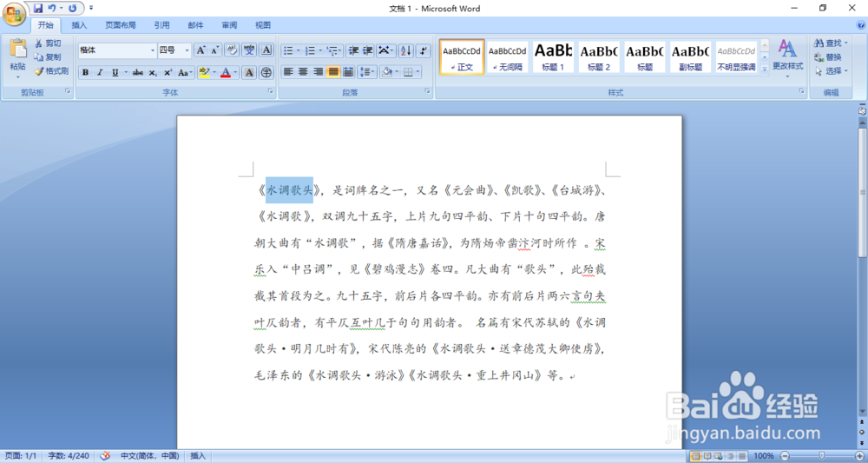The height and width of the screenshot is (463, 868).
Task: Save the document from quick access toolbar
Action: tap(38, 9)
